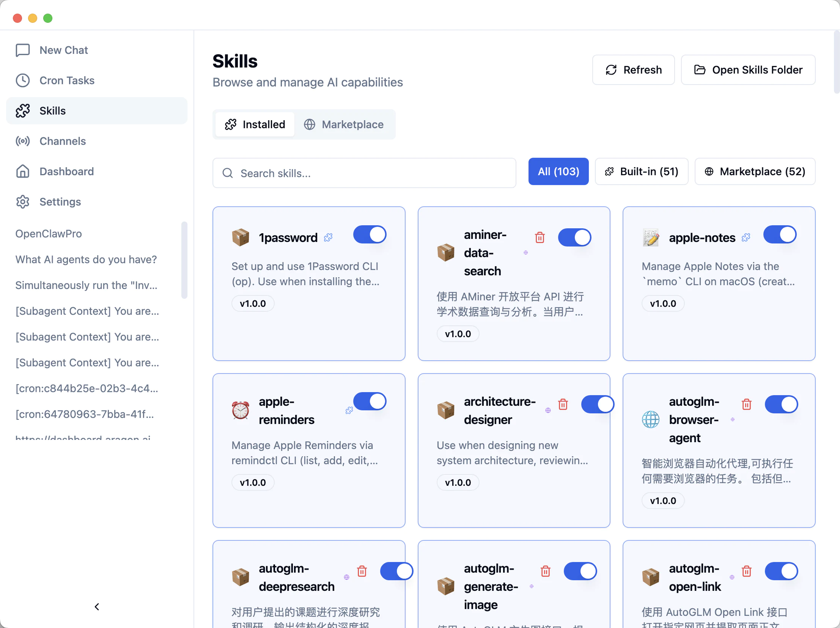
Task: Delete the architecture-designer skill
Action: click(563, 404)
